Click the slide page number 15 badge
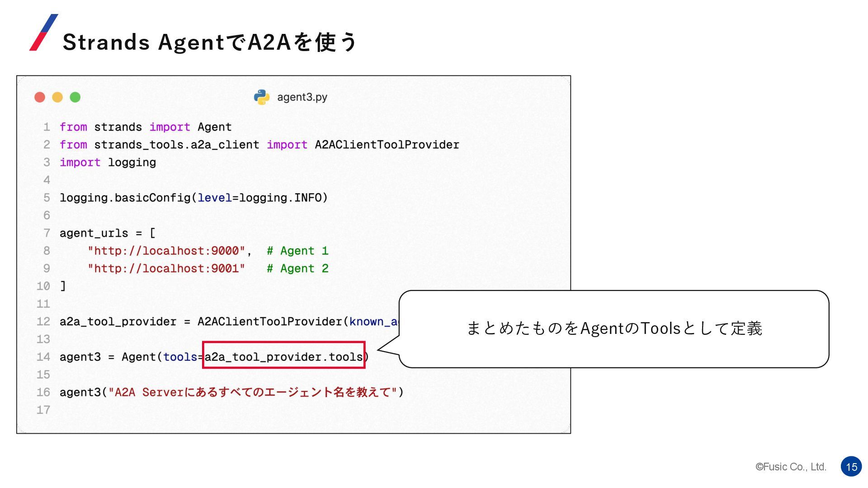Viewport: 868px width, 488px height. 851,467
